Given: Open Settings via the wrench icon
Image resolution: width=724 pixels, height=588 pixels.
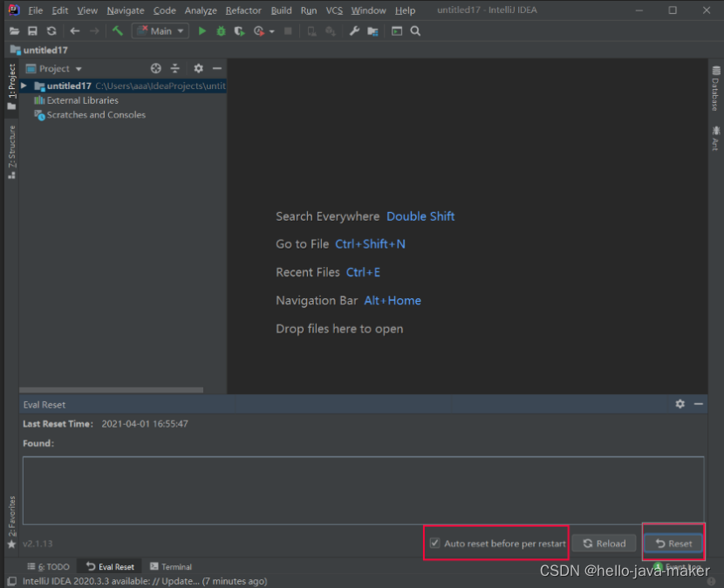Looking at the screenshot, I should tap(354, 31).
